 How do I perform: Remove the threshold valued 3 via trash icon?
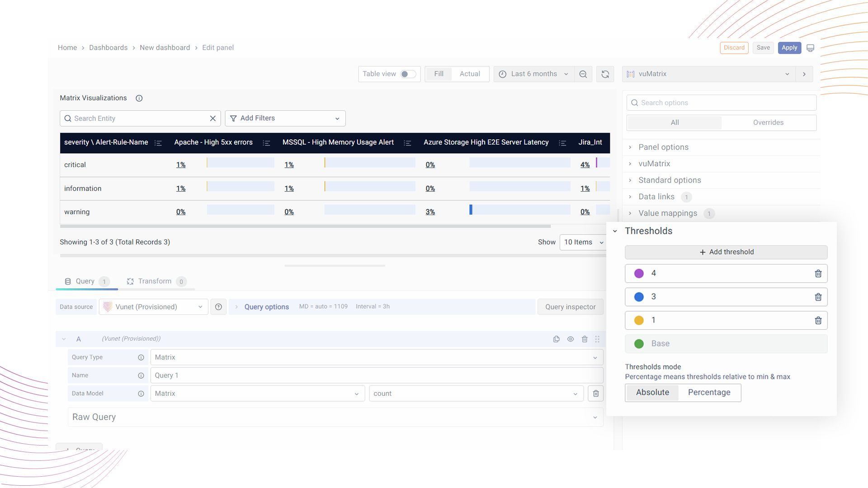pos(818,297)
